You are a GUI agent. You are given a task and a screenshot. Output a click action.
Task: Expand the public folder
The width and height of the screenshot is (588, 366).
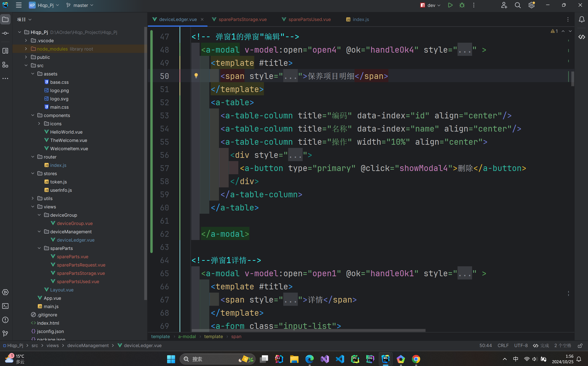tap(26, 57)
